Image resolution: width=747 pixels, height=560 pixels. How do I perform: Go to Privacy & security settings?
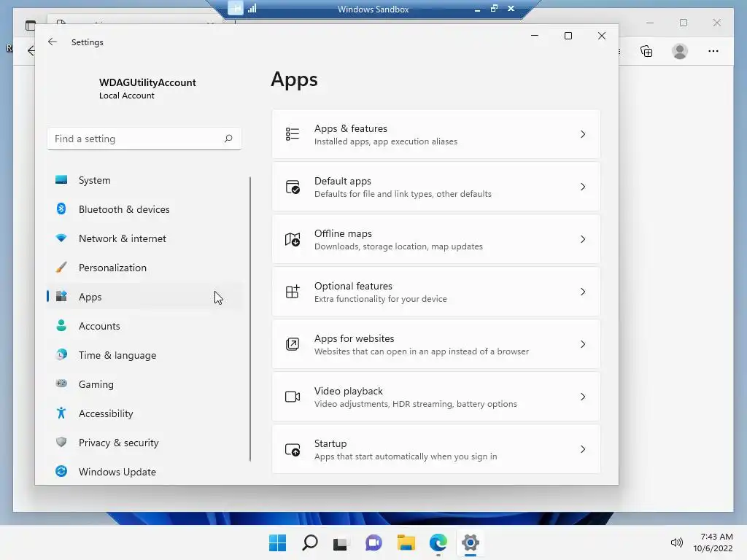(144, 443)
